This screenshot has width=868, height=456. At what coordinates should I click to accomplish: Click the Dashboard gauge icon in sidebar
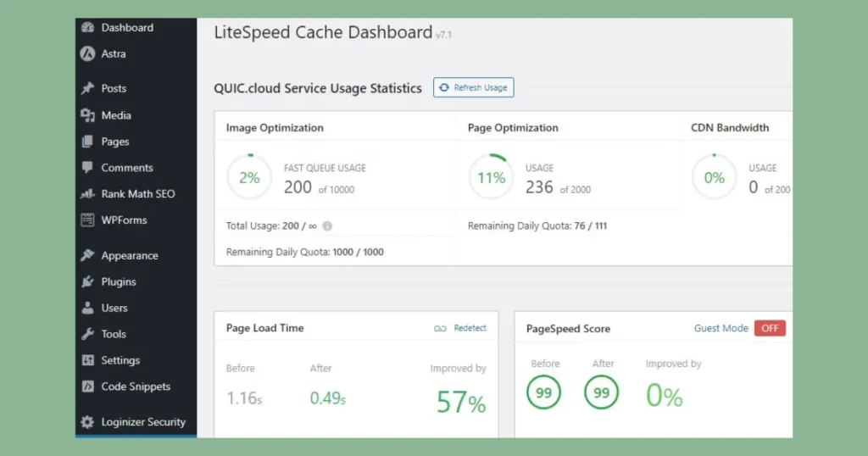pyautogui.click(x=87, y=27)
